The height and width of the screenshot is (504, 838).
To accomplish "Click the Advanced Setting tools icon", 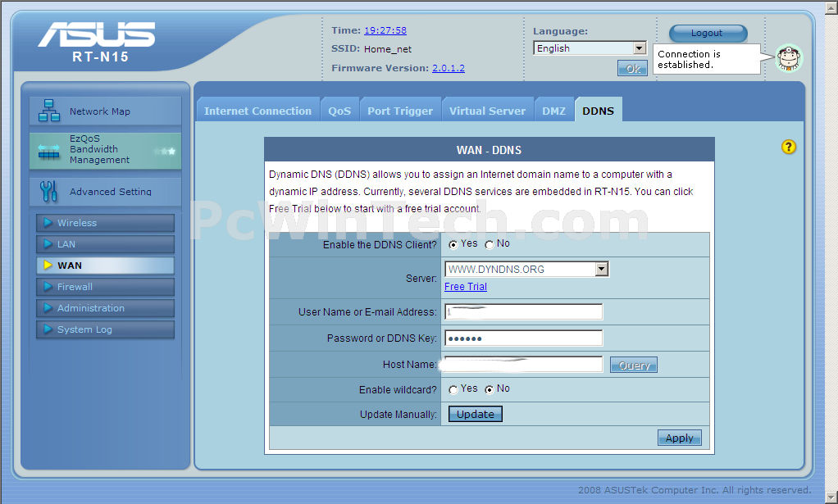I will (x=48, y=191).
